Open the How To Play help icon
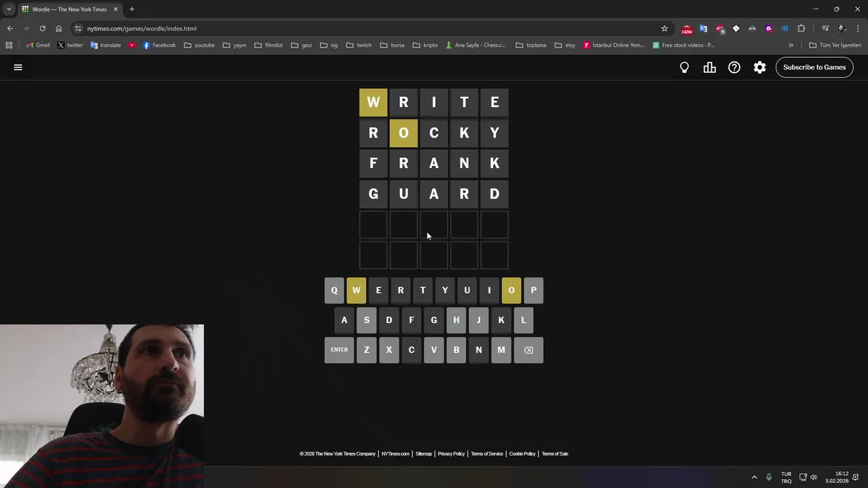Viewport: 868px width, 488px height. point(734,67)
